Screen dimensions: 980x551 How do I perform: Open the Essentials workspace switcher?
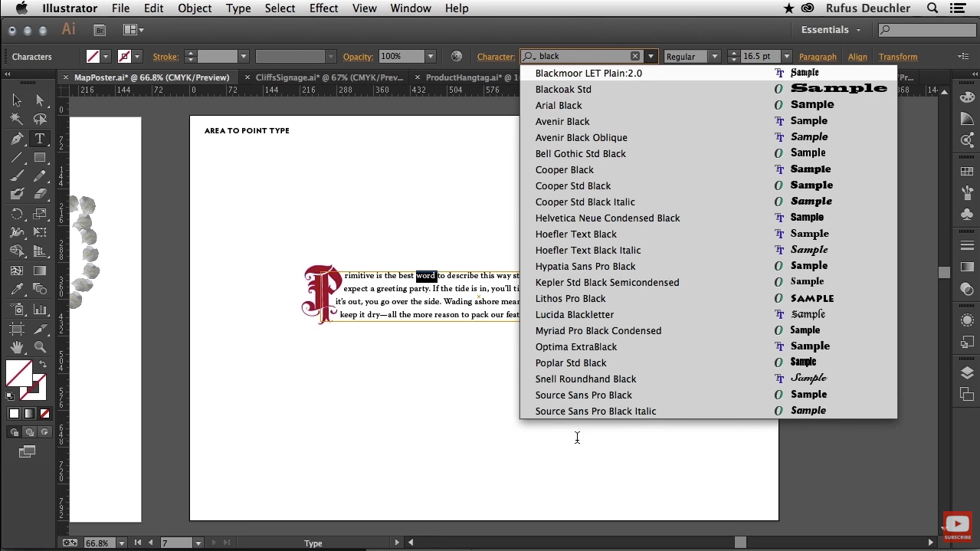831,30
